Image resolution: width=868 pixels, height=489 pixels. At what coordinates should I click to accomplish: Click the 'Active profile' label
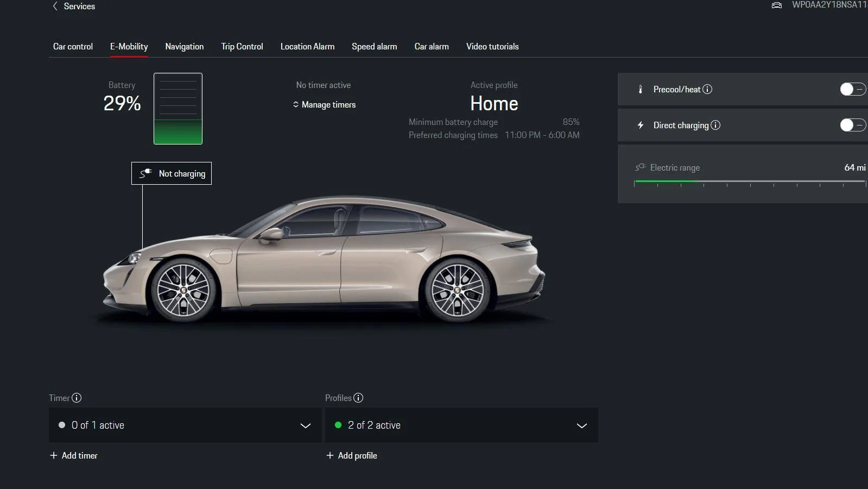tap(494, 85)
